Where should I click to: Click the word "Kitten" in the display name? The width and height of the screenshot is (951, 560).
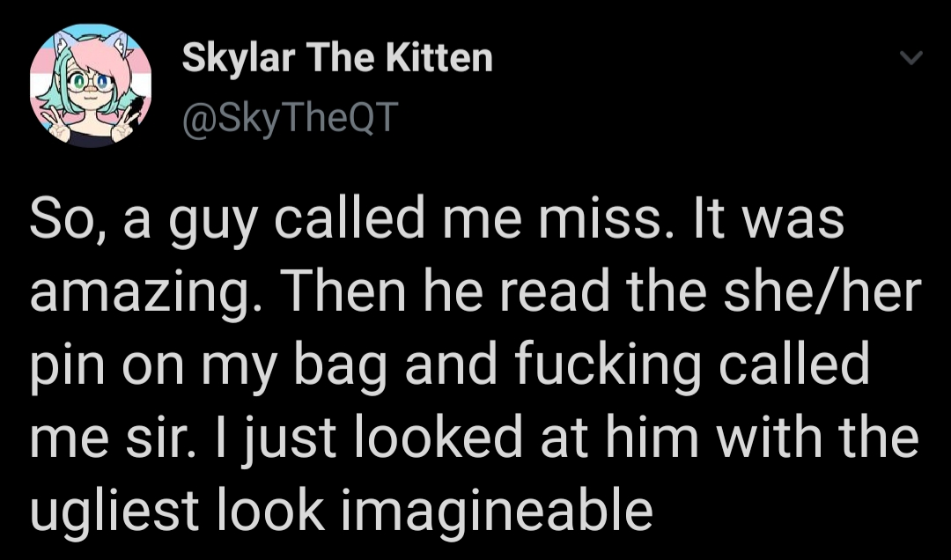tap(439, 58)
